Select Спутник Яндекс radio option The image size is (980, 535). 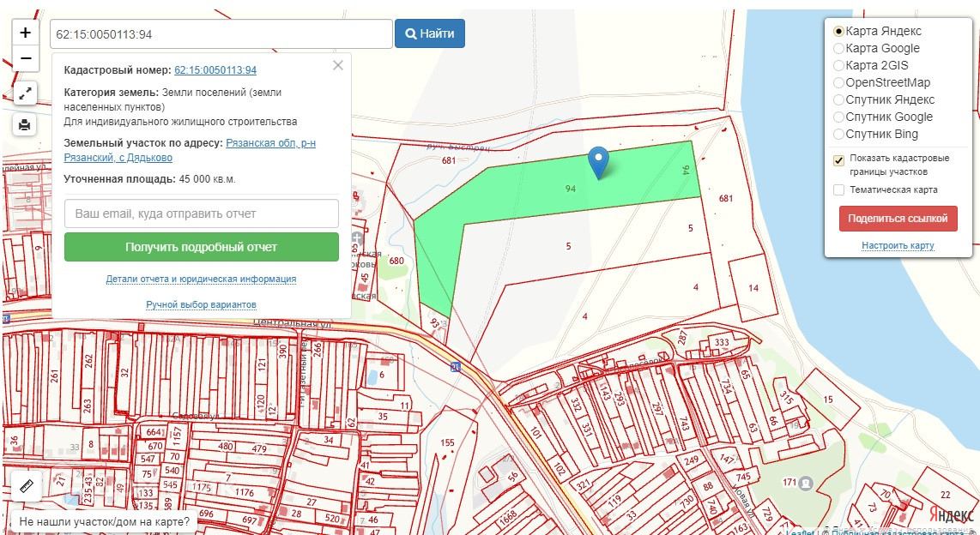838,99
